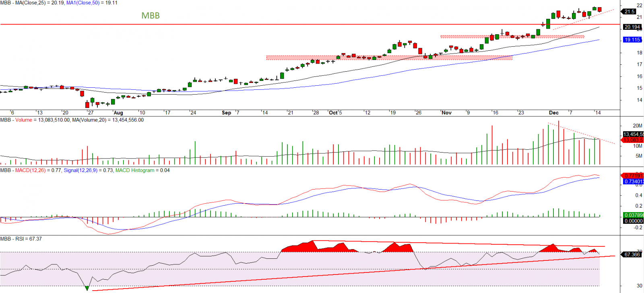Viewport: 644px width, 293px height.
Task: Click the 67.366 RSI value tag
Action: 632,255
